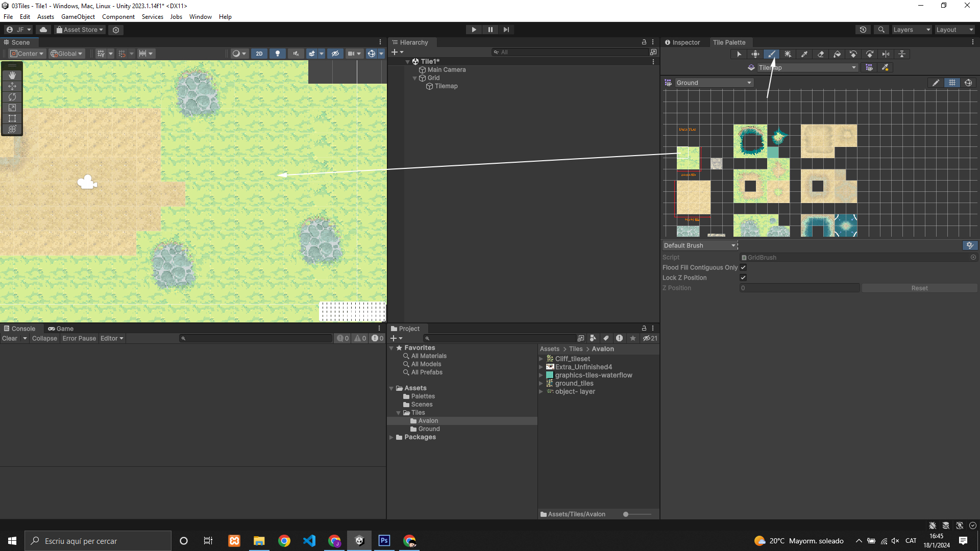Click the Clear console button
The image size is (980, 551).
[x=10, y=338]
